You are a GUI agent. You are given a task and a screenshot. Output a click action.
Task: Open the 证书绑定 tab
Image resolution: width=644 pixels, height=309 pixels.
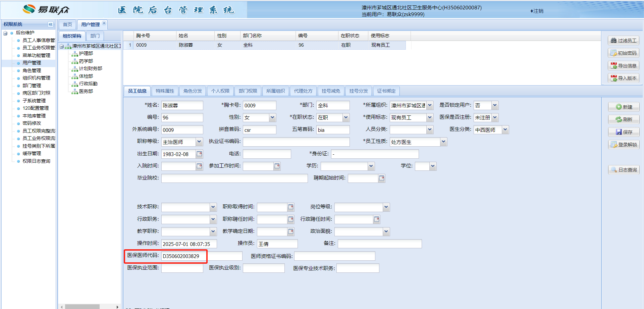(x=386, y=91)
